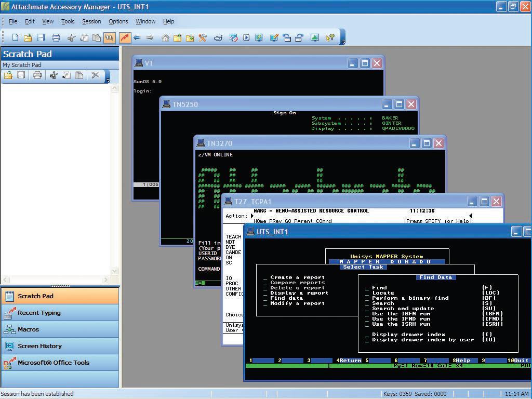Print the note using Scratch Pad printer icon

(x=36, y=75)
